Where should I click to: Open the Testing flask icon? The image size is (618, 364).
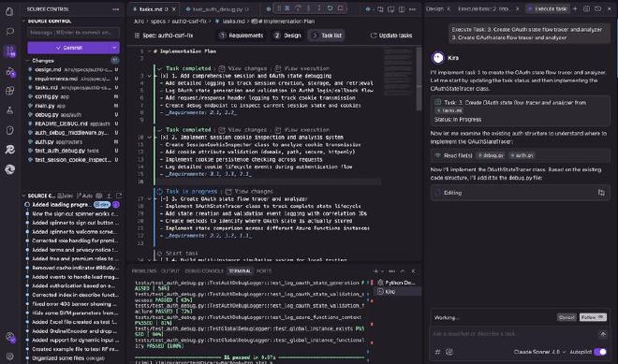10,110
